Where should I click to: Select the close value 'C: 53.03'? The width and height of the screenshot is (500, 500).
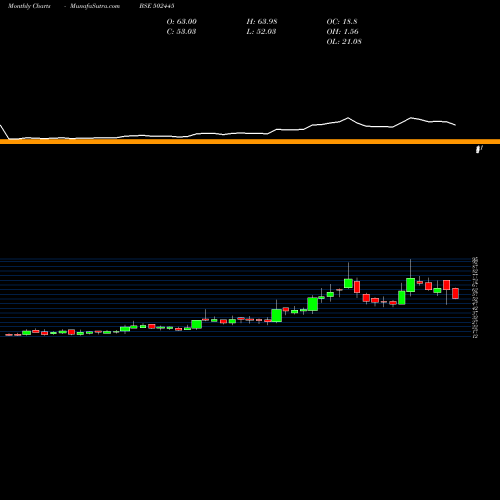(x=181, y=32)
